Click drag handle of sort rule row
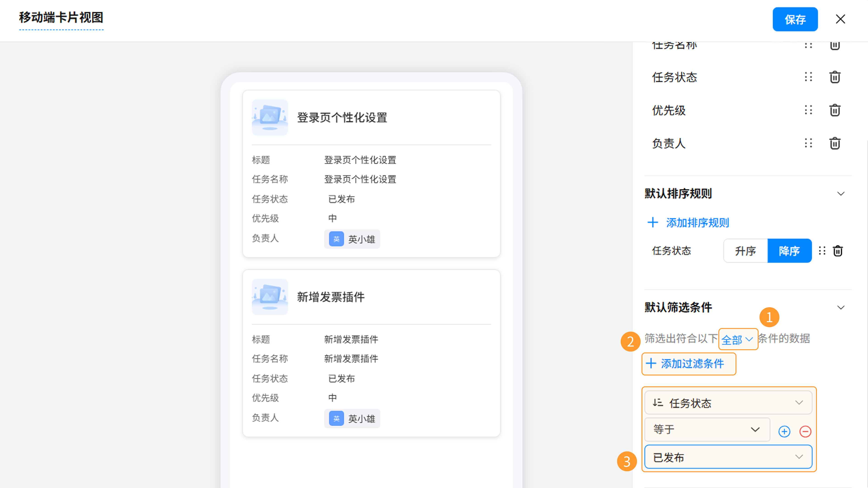 (822, 251)
